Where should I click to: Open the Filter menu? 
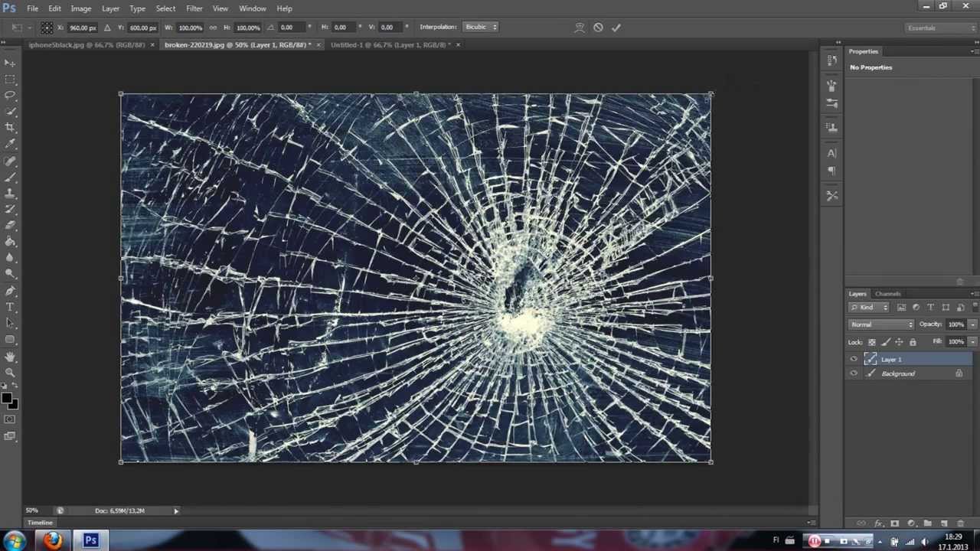194,8
